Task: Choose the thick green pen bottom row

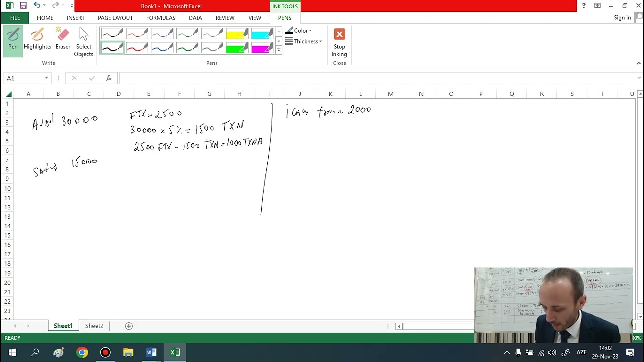Action: [x=187, y=48]
